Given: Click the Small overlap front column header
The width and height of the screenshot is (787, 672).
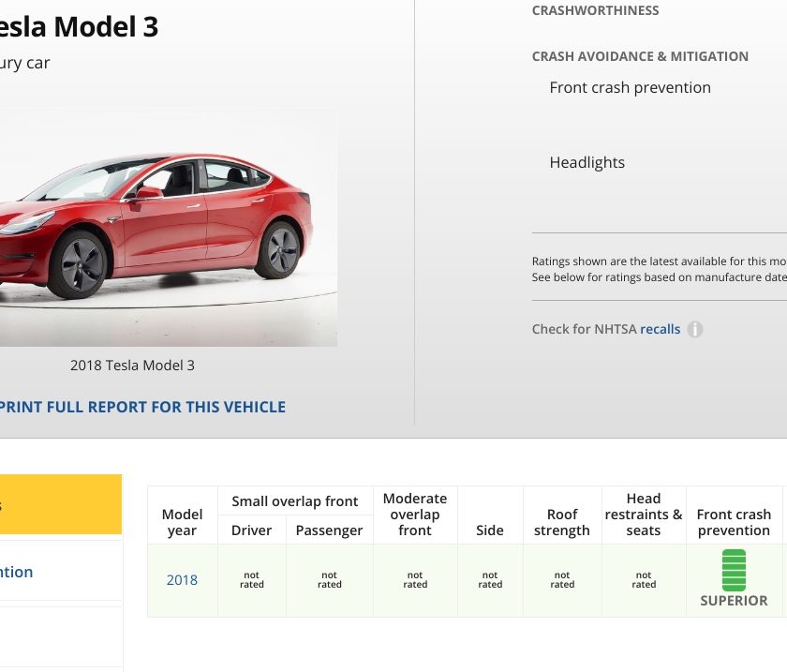Looking at the screenshot, I should tap(295, 501).
